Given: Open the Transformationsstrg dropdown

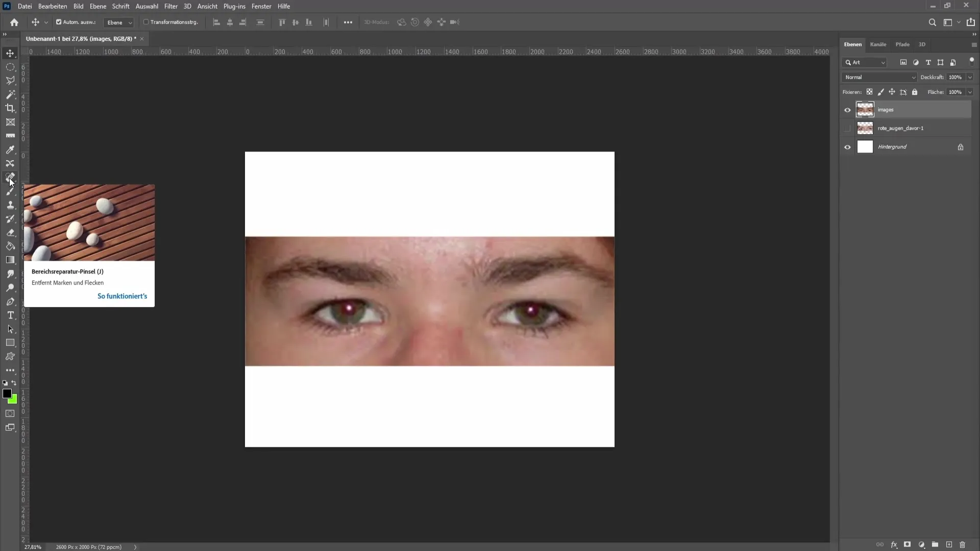Looking at the screenshot, I should (174, 22).
